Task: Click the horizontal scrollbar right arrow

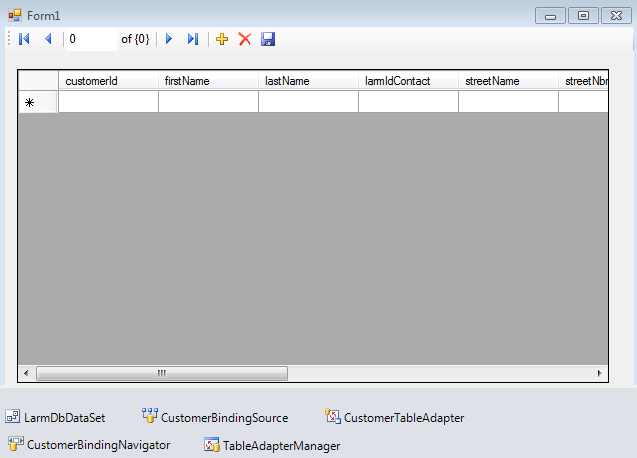Action: [600, 373]
